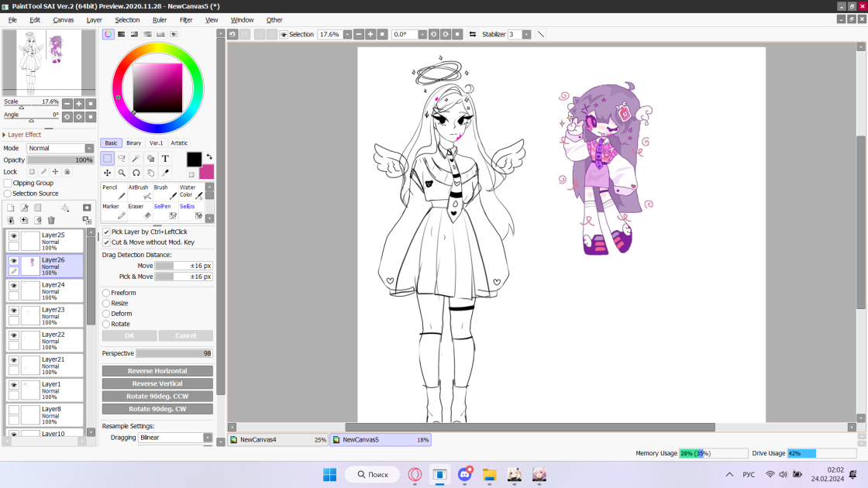Select the Move tool
868x488 pixels.
pyautogui.click(x=108, y=173)
